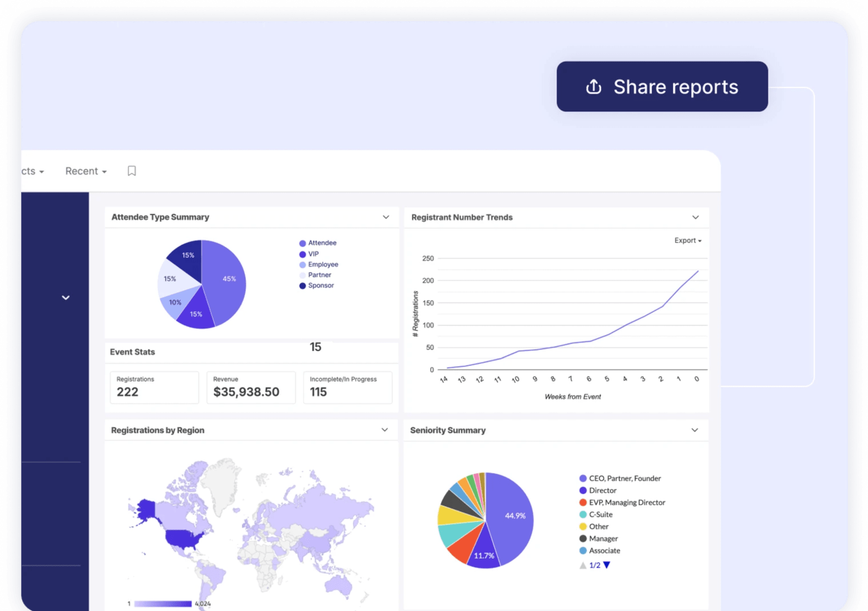Toggle the Manager series in the seniority legend
Screen dimensions: 868x611
click(x=603, y=538)
